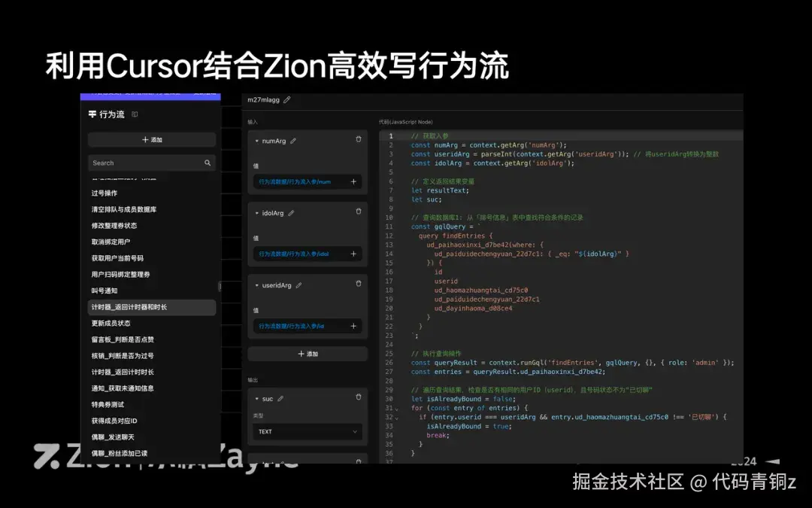This screenshot has height=508, width=812.
Task: Collapse the numArg block with its chevron
Action: [x=257, y=141]
